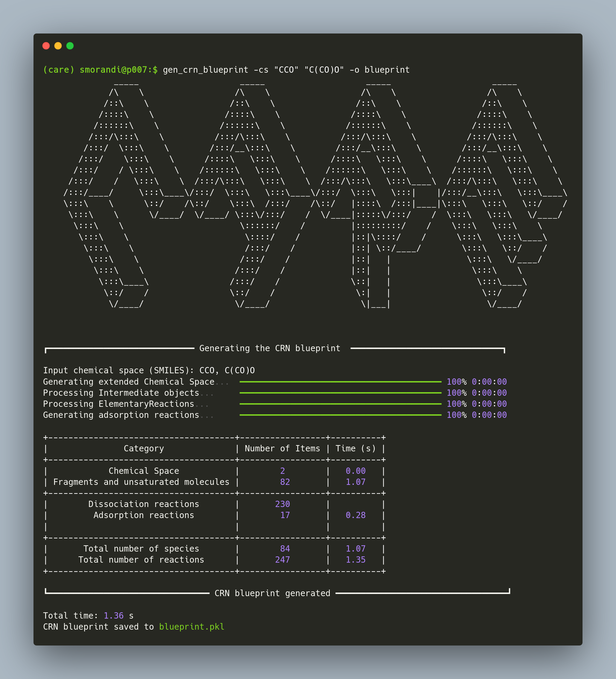This screenshot has height=679, width=616.
Task: Click the red close window button
Action: point(46,46)
